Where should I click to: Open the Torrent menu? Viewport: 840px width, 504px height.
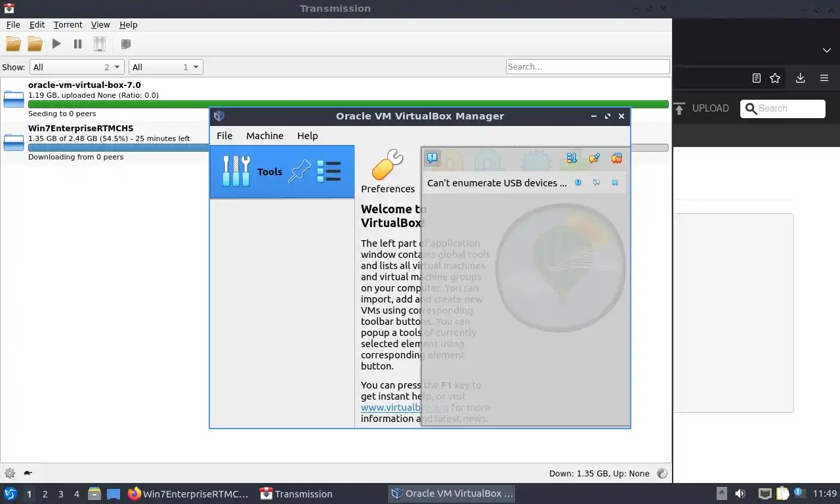tap(68, 24)
